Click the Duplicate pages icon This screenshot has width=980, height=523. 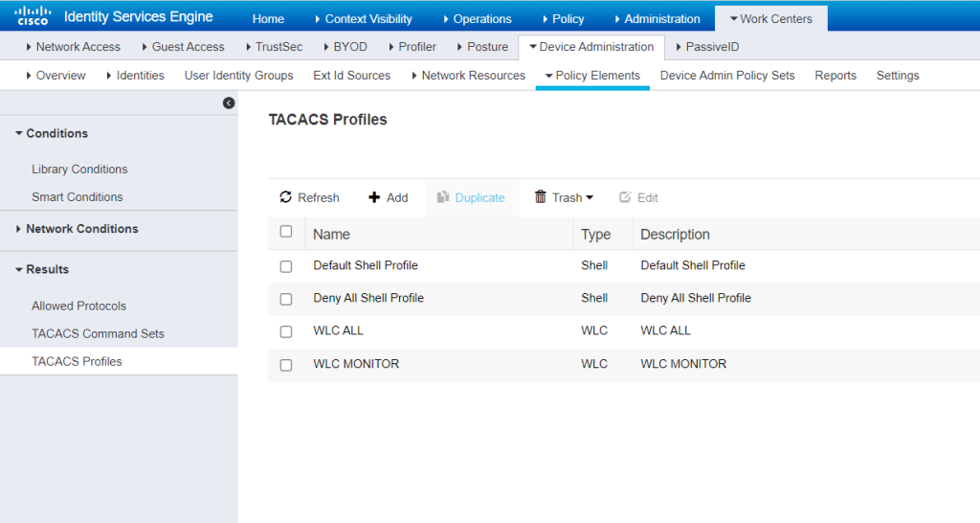443,197
